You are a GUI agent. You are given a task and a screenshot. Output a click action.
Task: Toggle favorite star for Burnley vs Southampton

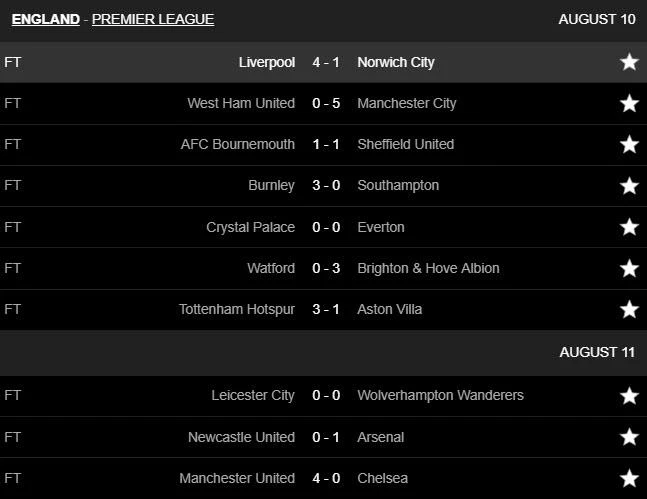pyautogui.click(x=629, y=186)
